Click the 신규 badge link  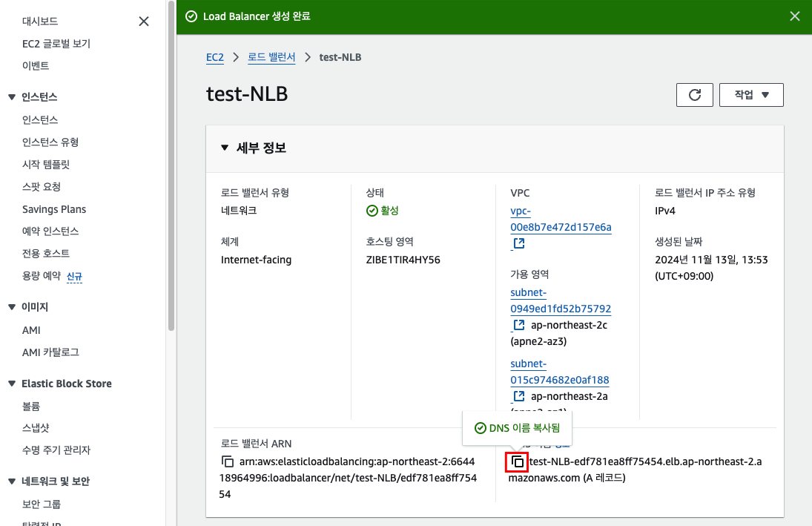click(x=75, y=276)
